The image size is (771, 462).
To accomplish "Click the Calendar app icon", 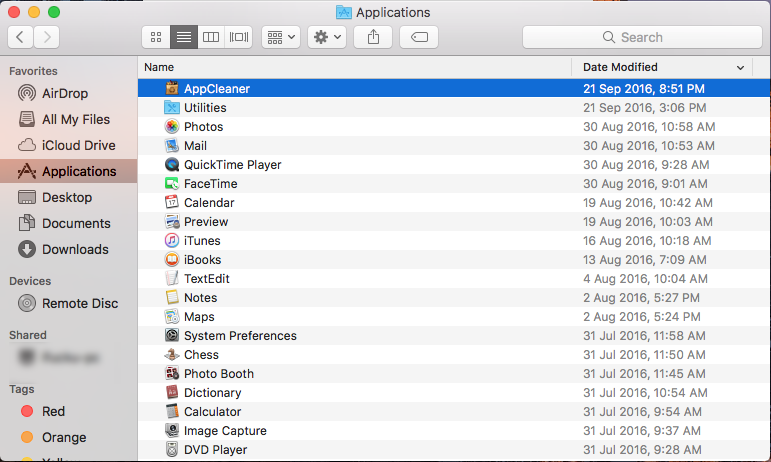I will tap(172, 202).
